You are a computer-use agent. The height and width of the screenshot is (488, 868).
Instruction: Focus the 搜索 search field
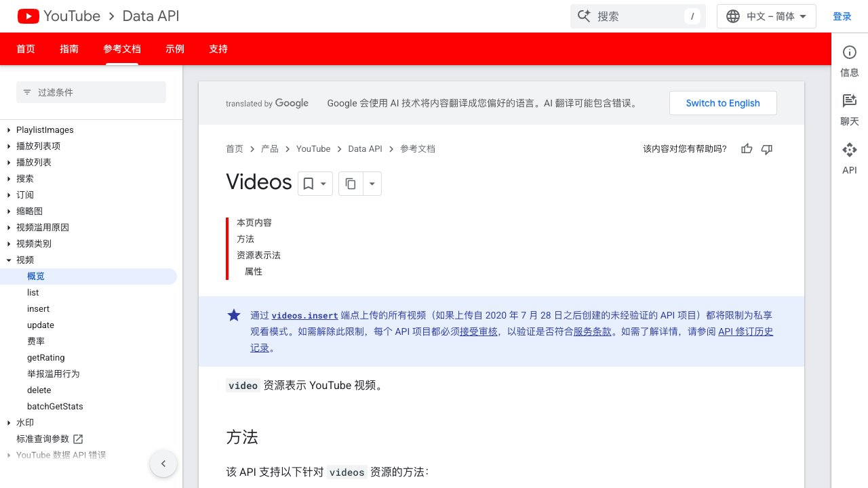click(638, 16)
